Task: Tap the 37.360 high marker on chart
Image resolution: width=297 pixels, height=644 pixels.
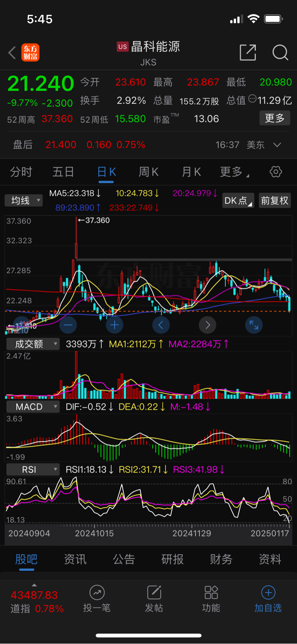Action: (94, 220)
